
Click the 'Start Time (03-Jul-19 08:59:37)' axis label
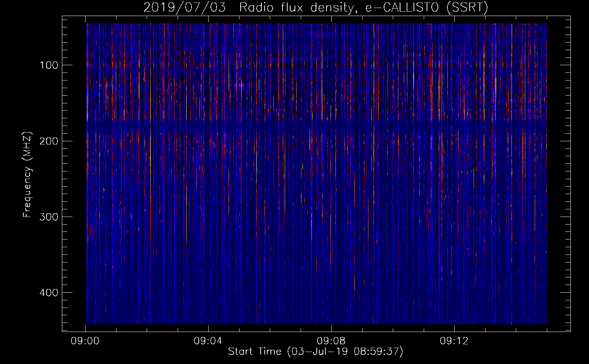[x=316, y=352]
